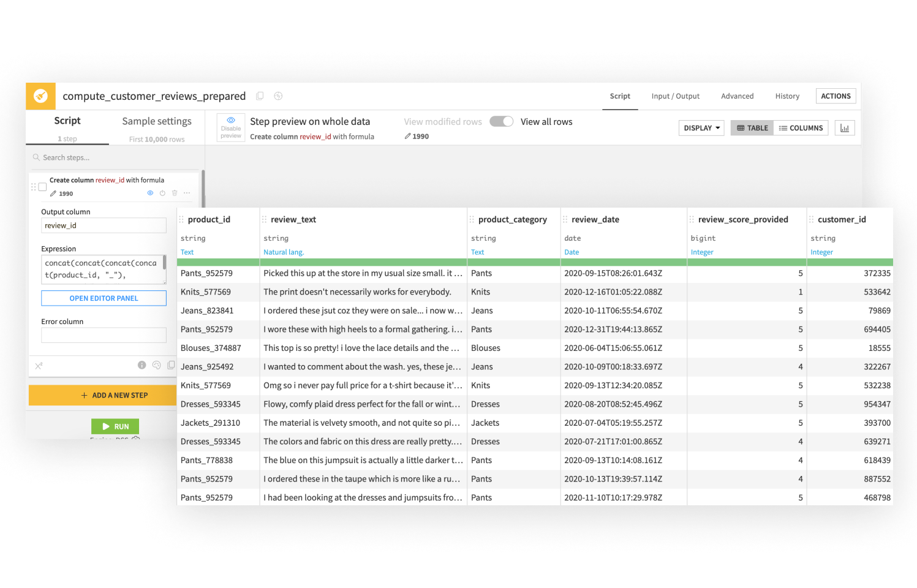Select the left-panel Script tab with 1 step

[67, 128]
